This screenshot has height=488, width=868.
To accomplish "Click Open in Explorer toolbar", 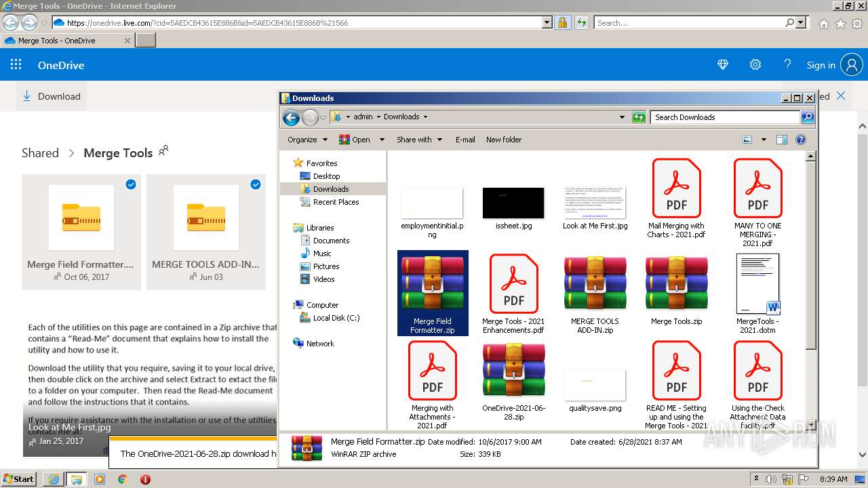I will pyautogui.click(x=355, y=140).
